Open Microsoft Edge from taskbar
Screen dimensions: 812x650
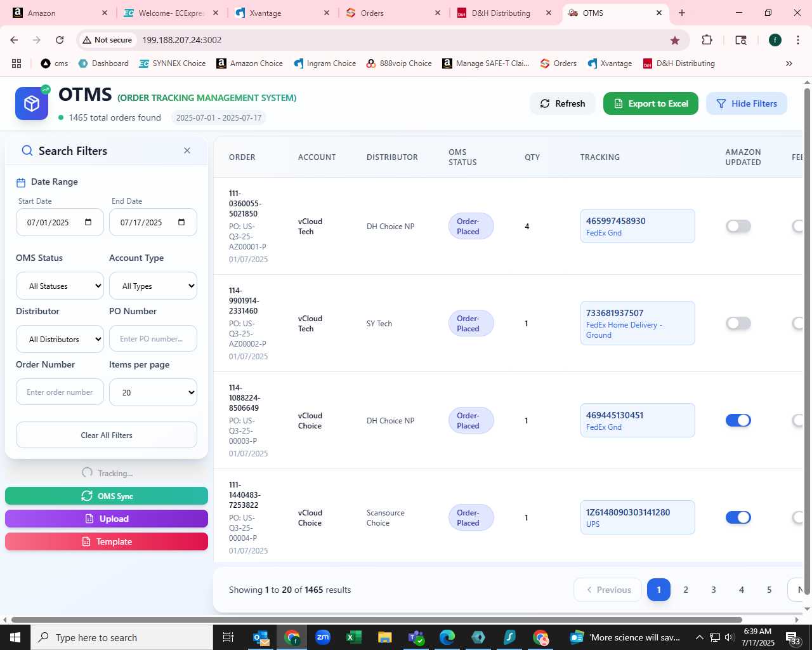click(447, 637)
